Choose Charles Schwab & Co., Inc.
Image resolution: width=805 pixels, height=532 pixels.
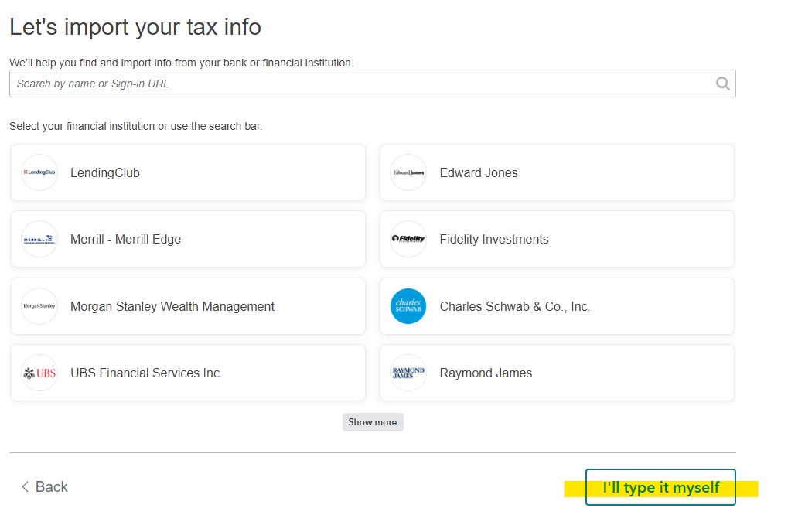(x=557, y=306)
